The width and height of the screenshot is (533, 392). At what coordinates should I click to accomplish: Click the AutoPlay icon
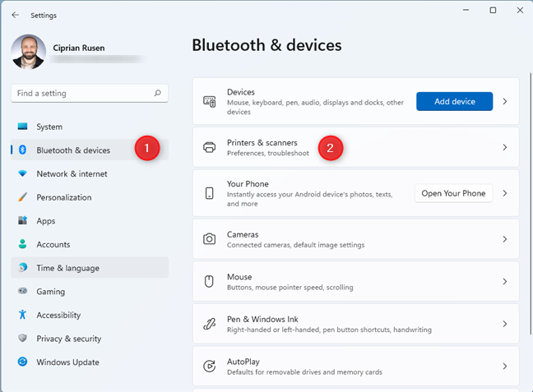pyautogui.click(x=210, y=366)
